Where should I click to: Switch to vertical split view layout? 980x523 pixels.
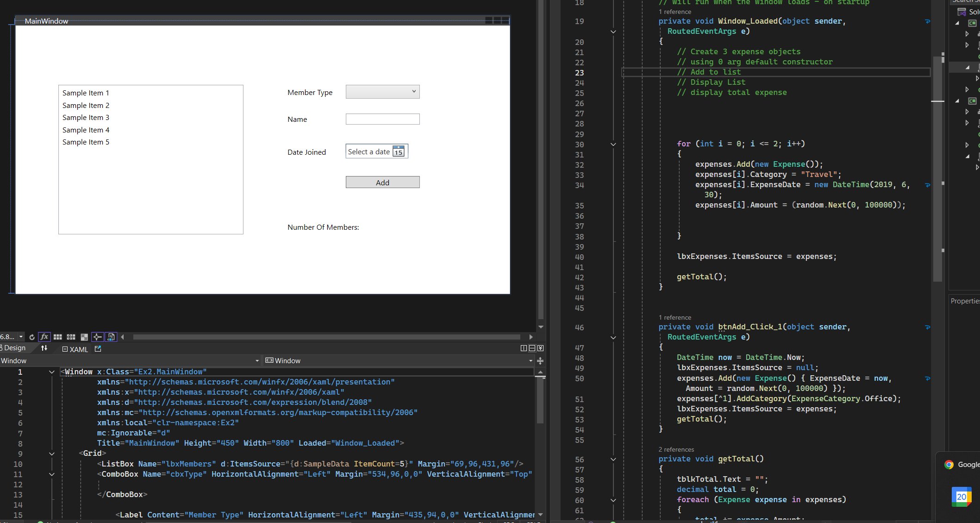coord(524,348)
